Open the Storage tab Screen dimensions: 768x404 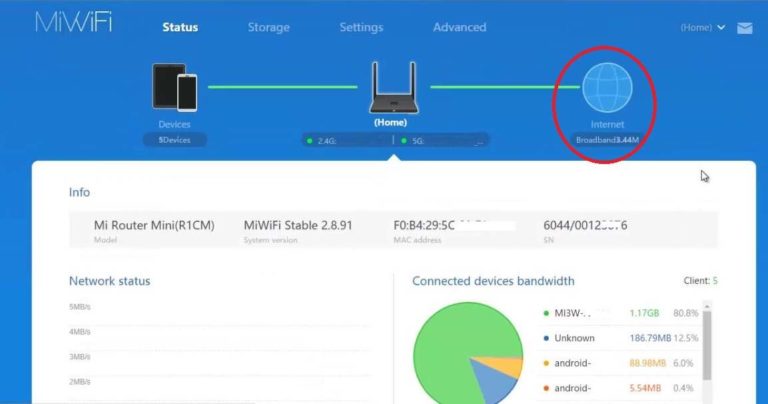(x=268, y=27)
